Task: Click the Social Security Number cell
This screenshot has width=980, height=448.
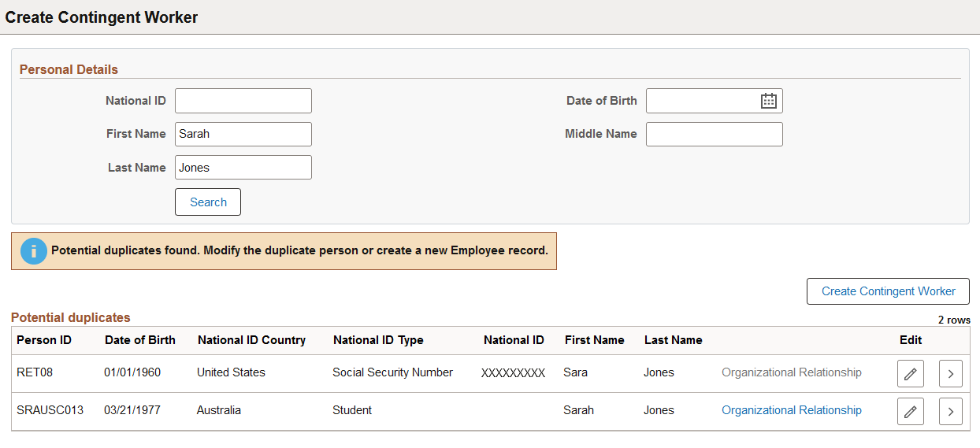Action: [392, 372]
